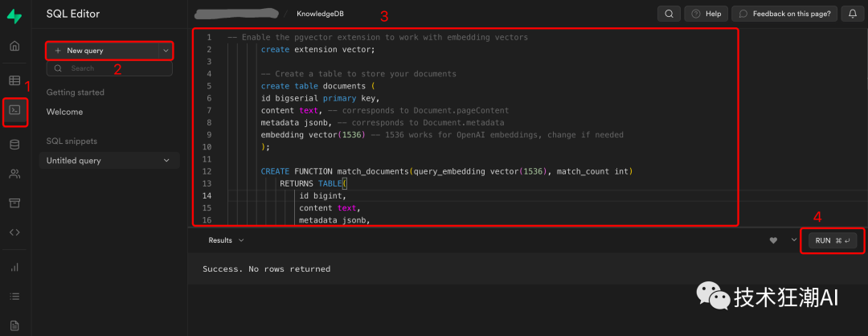The image size is (868, 336).
Task: Select KnowledgeDB in the breadcrumb
Action: (x=320, y=14)
